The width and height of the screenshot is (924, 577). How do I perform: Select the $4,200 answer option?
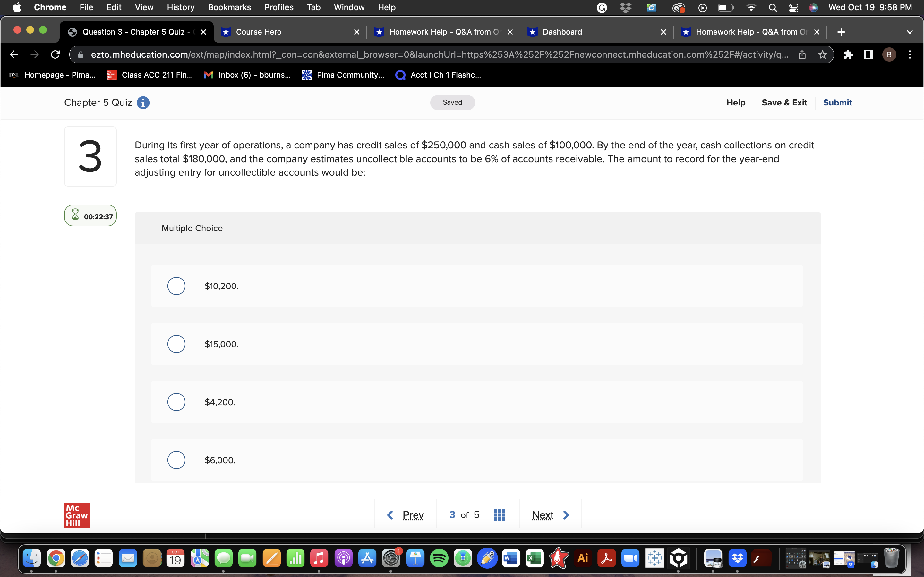click(176, 401)
